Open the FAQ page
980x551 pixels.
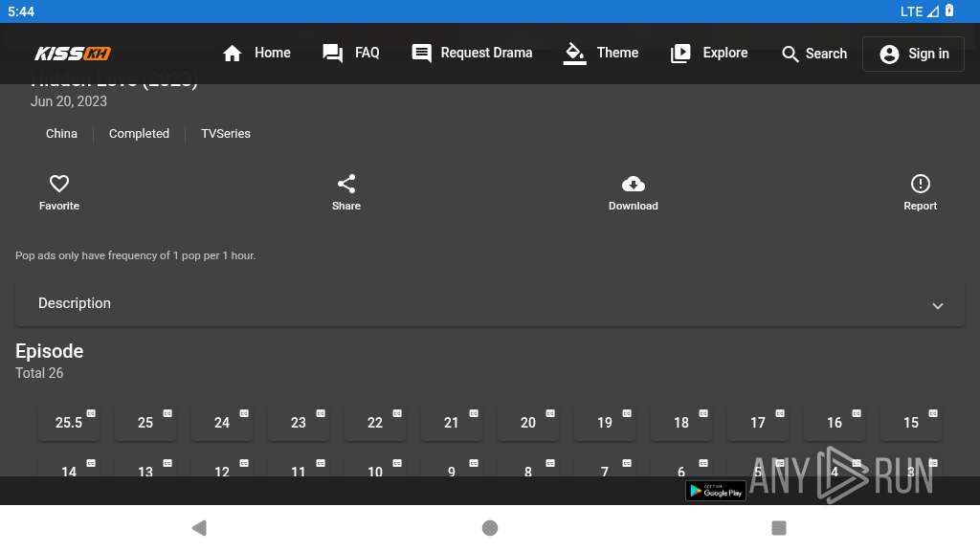[350, 54]
